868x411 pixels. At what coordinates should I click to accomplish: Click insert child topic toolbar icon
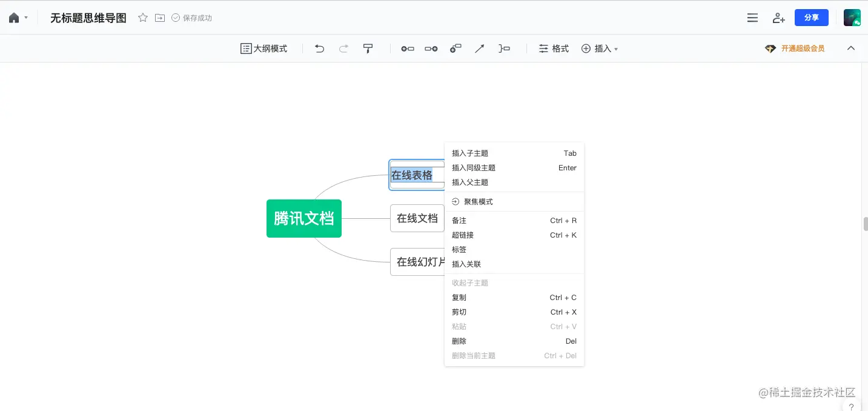click(431, 48)
